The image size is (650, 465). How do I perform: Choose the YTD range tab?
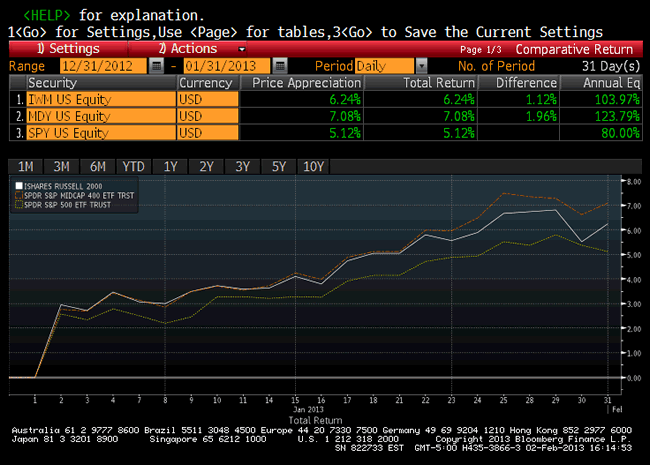133,166
